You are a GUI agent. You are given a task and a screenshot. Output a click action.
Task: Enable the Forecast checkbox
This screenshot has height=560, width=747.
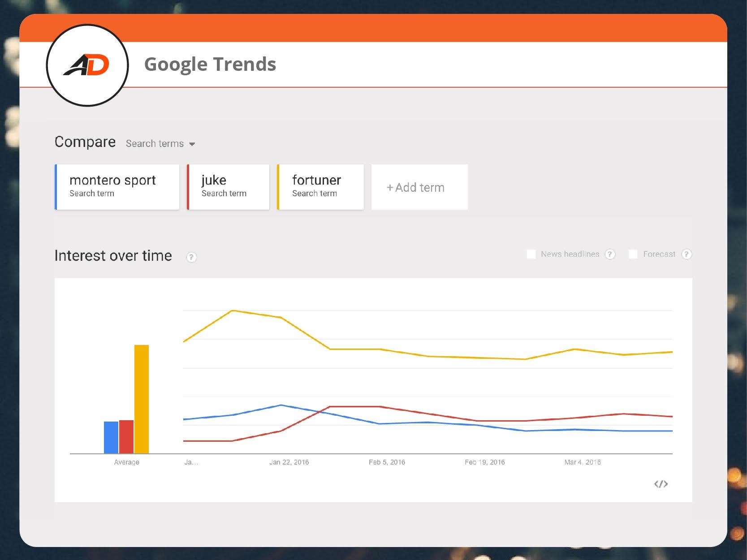[x=633, y=254]
